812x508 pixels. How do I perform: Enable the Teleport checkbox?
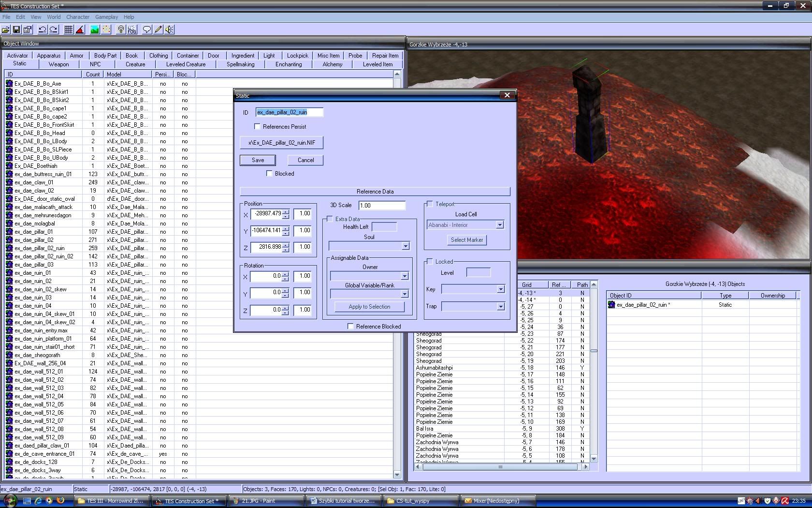tap(430, 204)
